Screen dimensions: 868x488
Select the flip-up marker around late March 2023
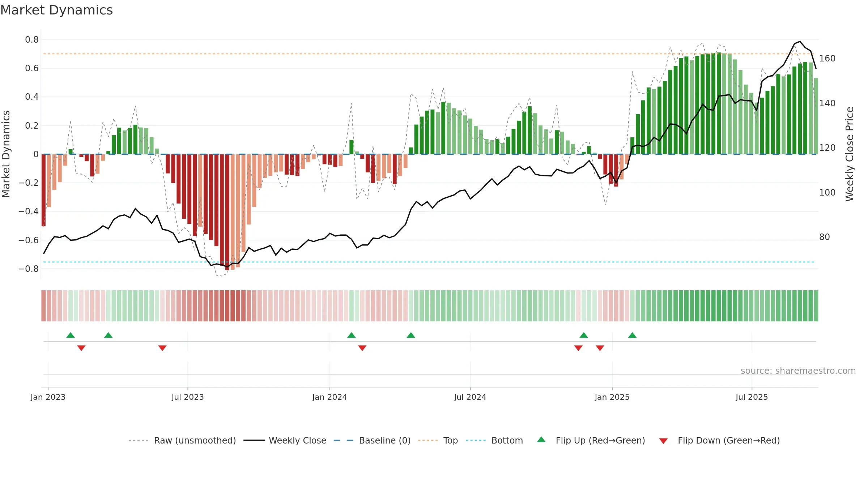pyautogui.click(x=108, y=335)
